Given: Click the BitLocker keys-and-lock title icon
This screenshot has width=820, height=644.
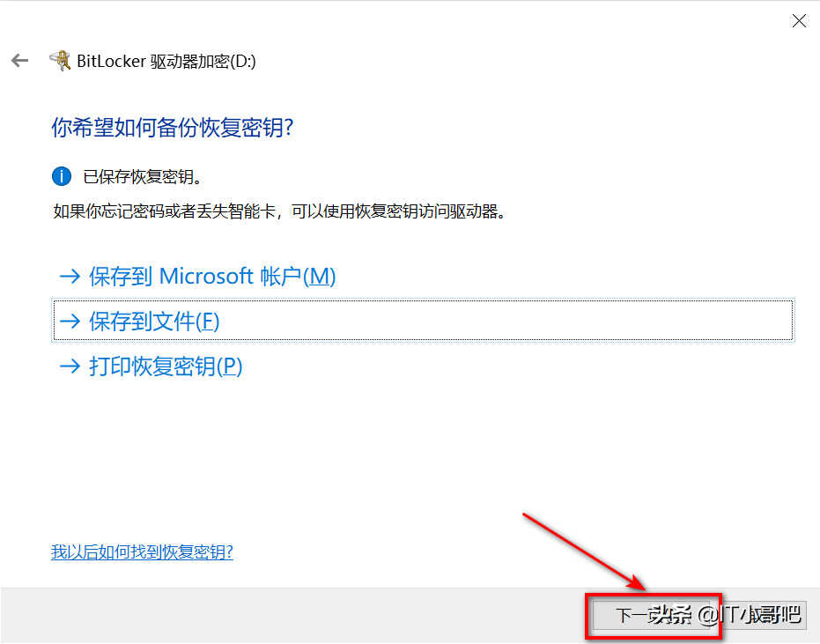Looking at the screenshot, I should pyautogui.click(x=60, y=61).
